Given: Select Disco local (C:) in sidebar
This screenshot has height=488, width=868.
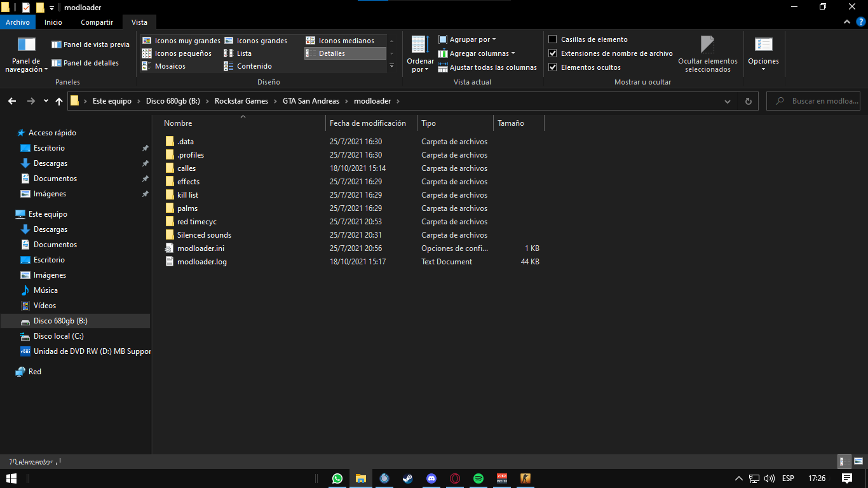Looking at the screenshot, I should pyautogui.click(x=58, y=336).
